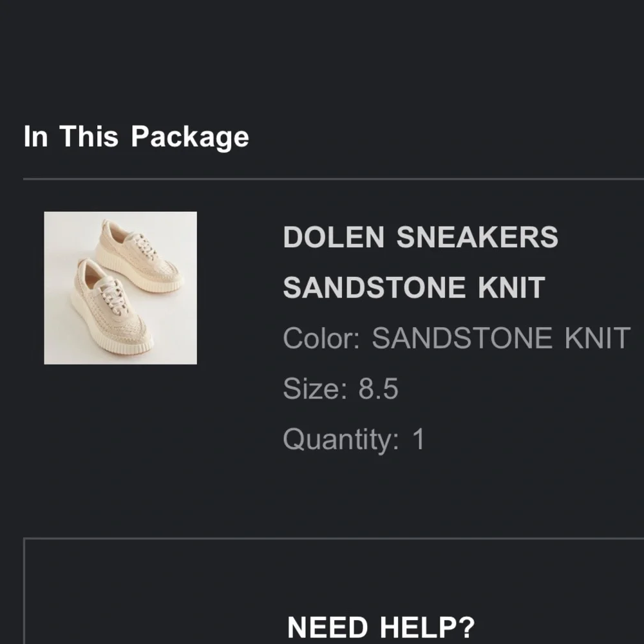Click the "In This Package" heading
The height and width of the screenshot is (644, 644).
click(x=136, y=137)
